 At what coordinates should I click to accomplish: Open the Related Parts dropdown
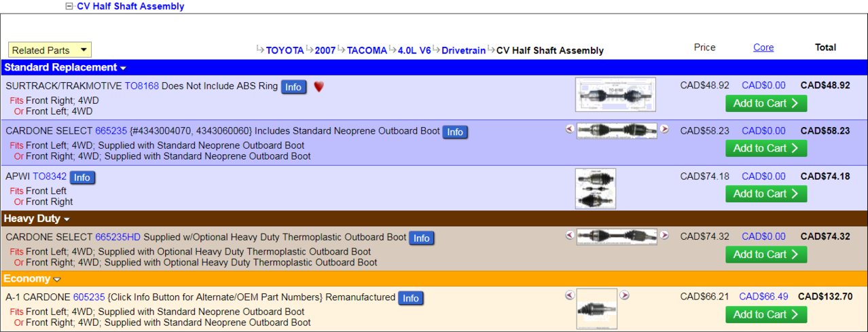50,50
